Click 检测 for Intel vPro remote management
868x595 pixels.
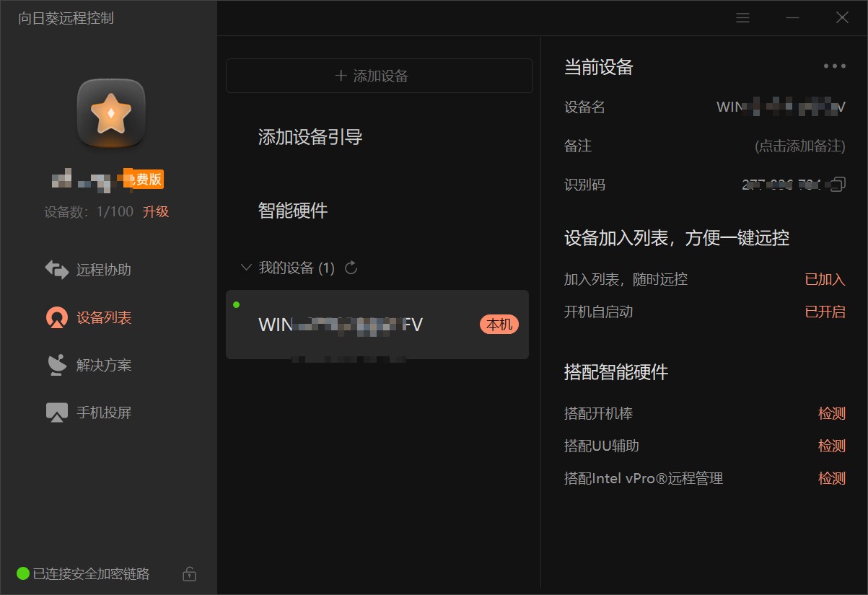(x=832, y=478)
